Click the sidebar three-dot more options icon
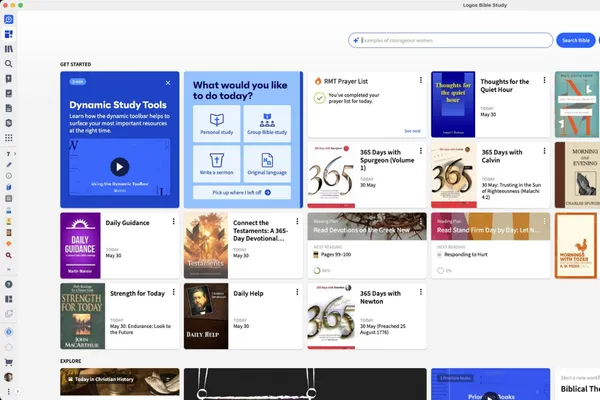Viewport: 600px width, 400px height. tap(8, 392)
